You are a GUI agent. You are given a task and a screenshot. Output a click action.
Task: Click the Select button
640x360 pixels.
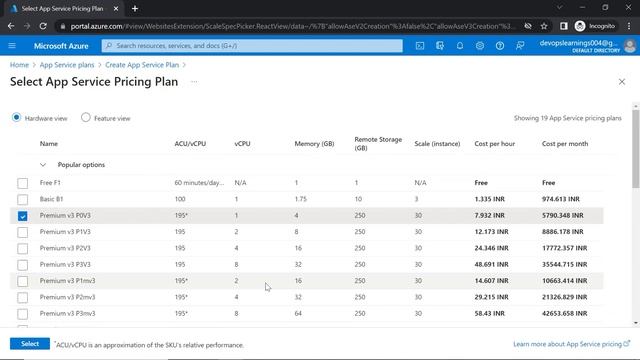pyautogui.click(x=30, y=344)
